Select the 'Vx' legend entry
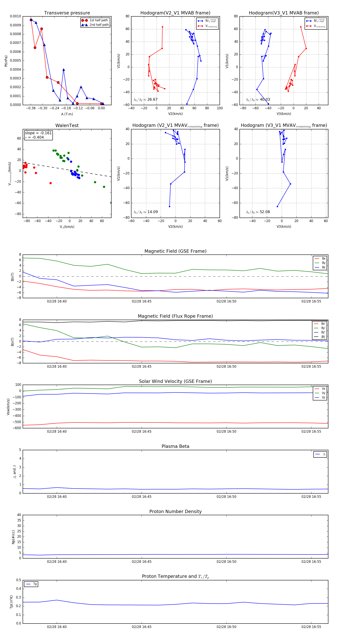This screenshot has width=351, height=644. click(x=320, y=389)
